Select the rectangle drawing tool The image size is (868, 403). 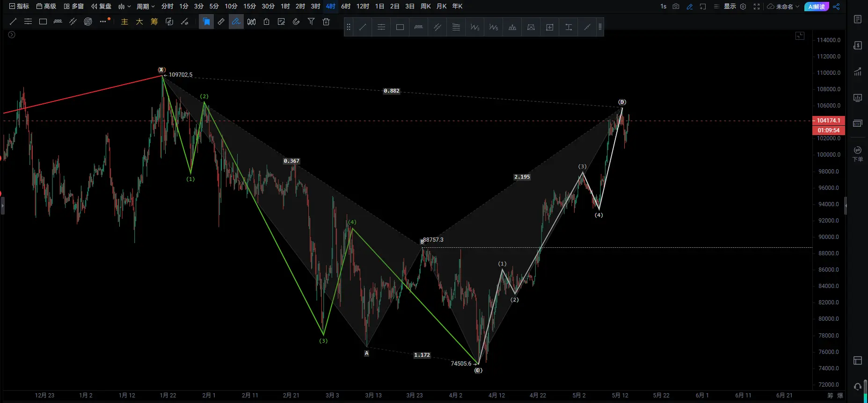coord(43,22)
